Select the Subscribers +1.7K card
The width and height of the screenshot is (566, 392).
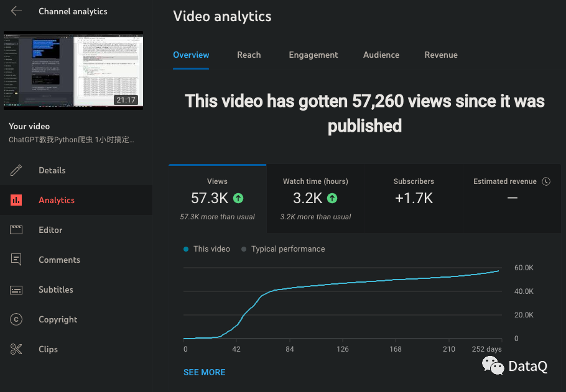[x=414, y=199]
